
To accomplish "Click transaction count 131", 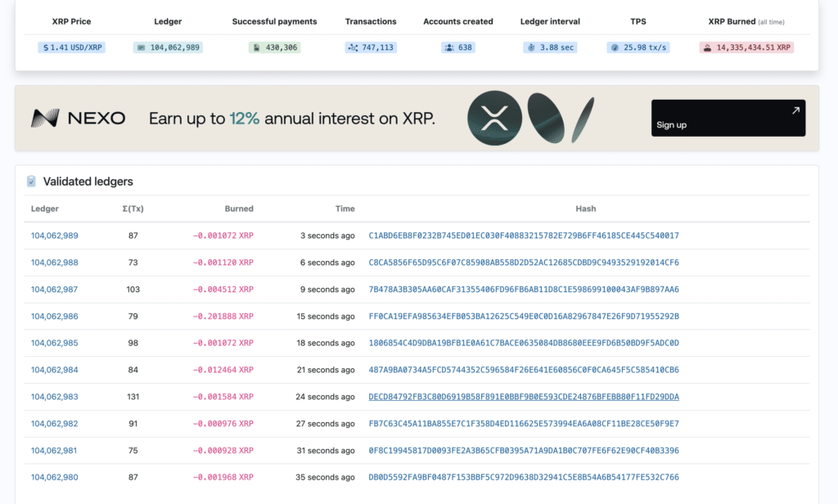I will point(133,397).
